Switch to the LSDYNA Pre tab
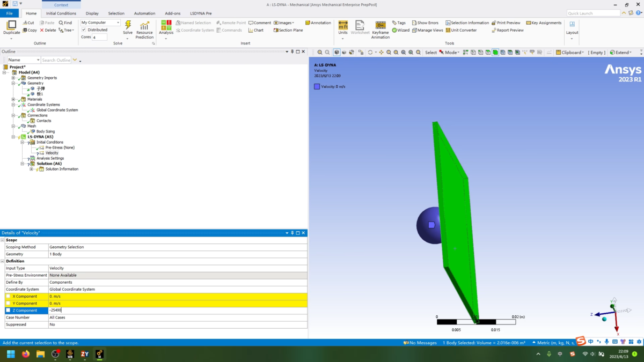 click(x=201, y=13)
